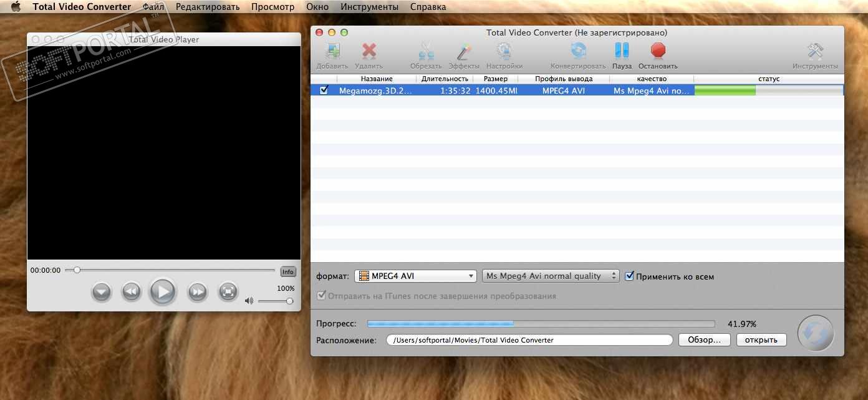Click the round convert button at bottom right

pyautogui.click(x=815, y=333)
